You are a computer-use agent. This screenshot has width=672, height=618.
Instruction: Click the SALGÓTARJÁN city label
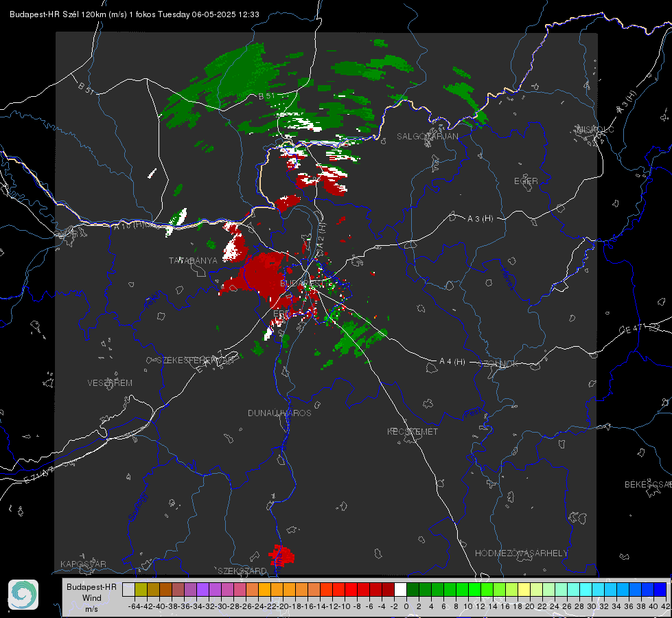[427, 137]
